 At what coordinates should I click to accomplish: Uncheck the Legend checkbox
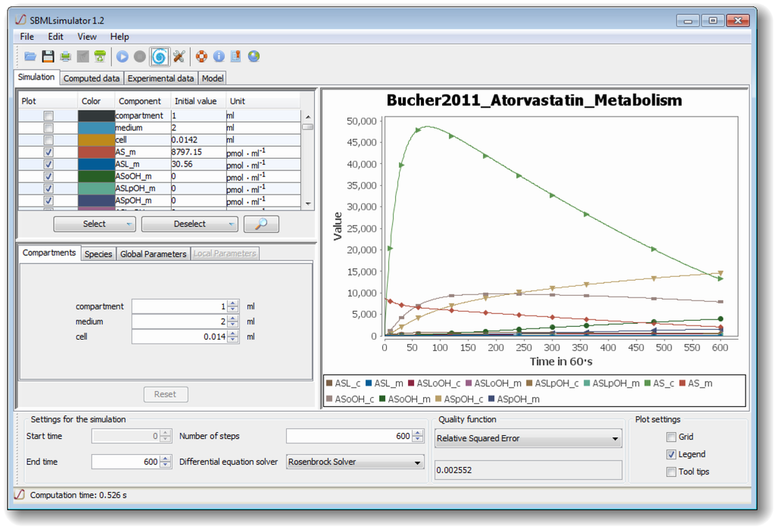[671, 454]
